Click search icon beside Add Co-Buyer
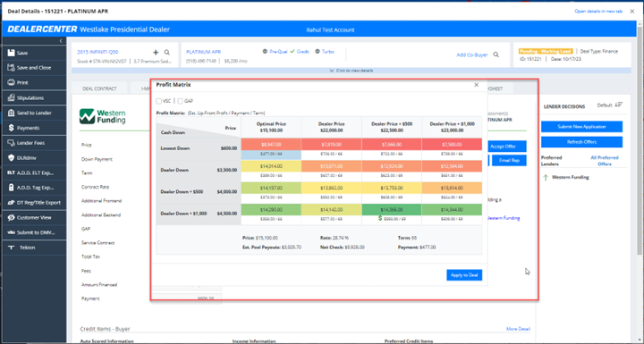This screenshot has width=644, height=344. click(496, 55)
